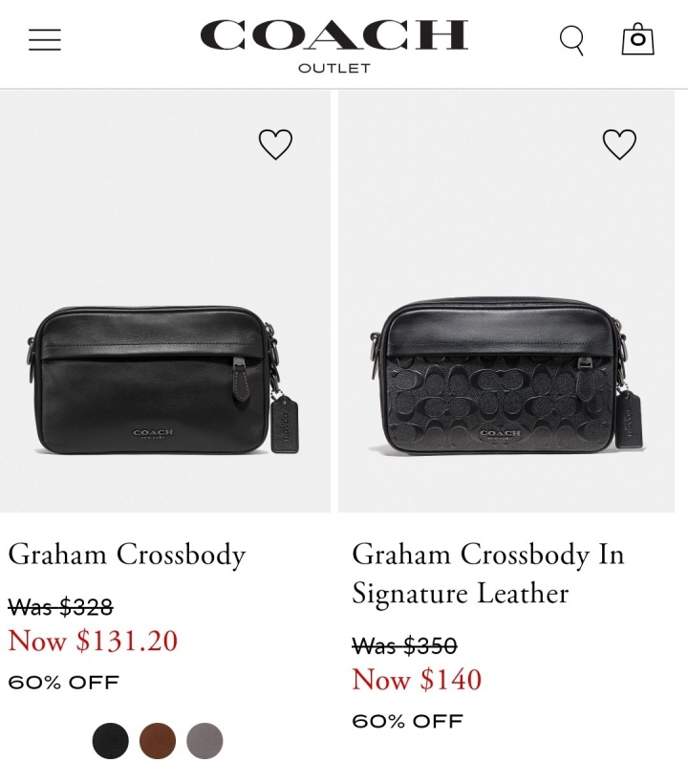Select the brown color swatch
The height and width of the screenshot is (784, 688).
158,741
